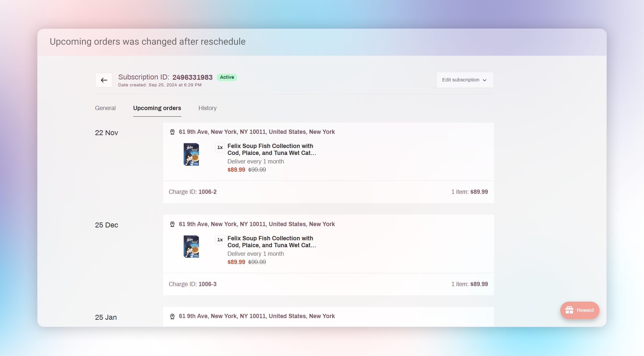Click the chevron in Edit subscription
Image resolution: width=644 pixels, height=356 pixels.
pos(484,80)
